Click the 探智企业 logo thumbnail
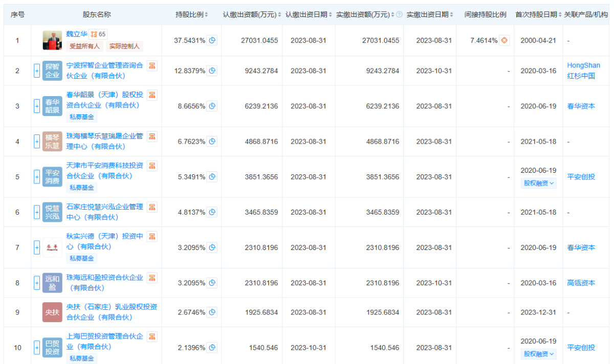 (x=52, y=71)
